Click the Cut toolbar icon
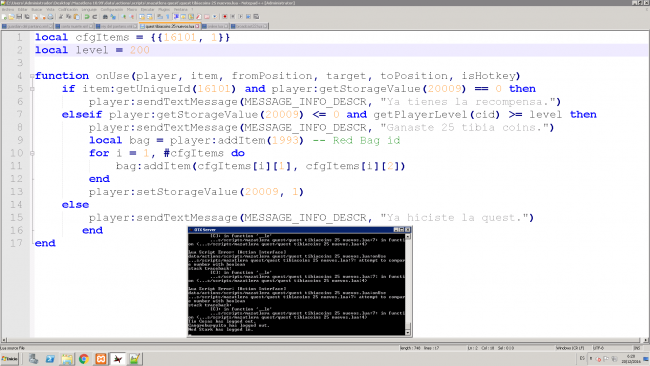650x366 pixels. click(61, 17)
